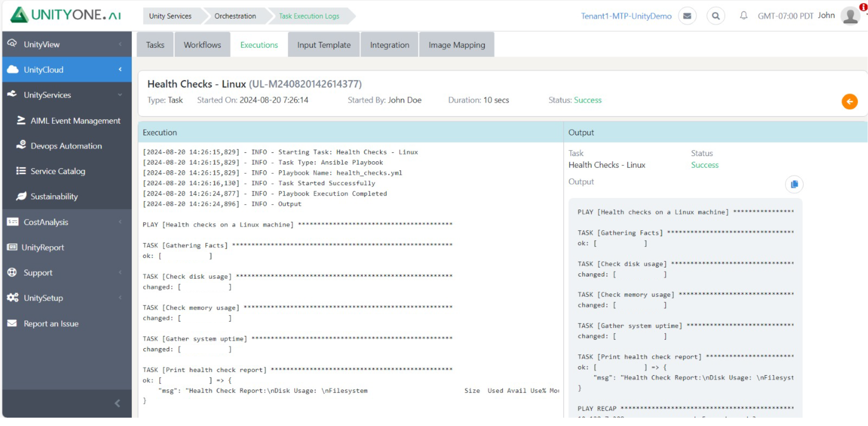Click the Sustainability leaf icon

(x=21, y=196)
